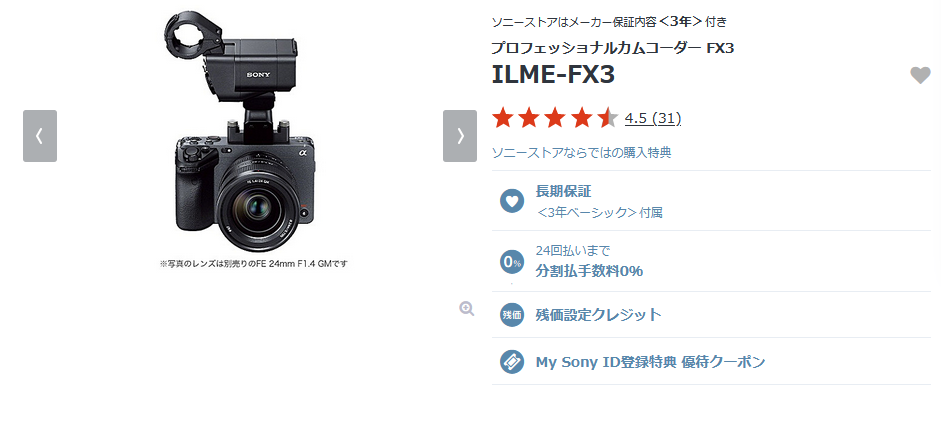Click the lens caption below image

253,263
